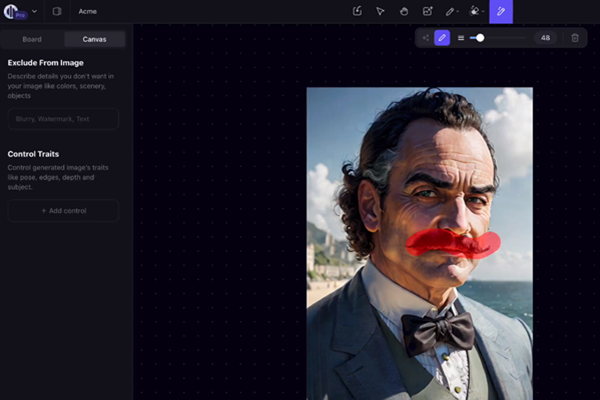This screenshot has height=400, width=600.
Task: Click the brush size slider handle
Action: click(x=480, y=37)
